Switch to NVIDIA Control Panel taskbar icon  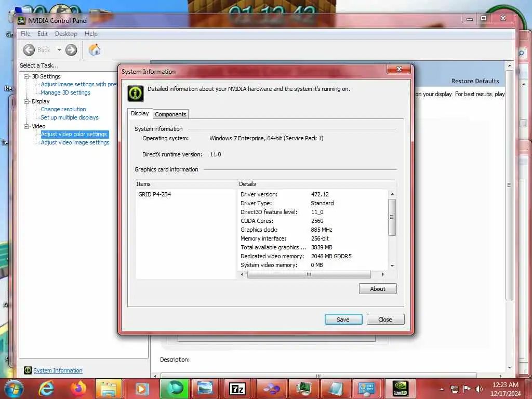click(x=401, y=389)
